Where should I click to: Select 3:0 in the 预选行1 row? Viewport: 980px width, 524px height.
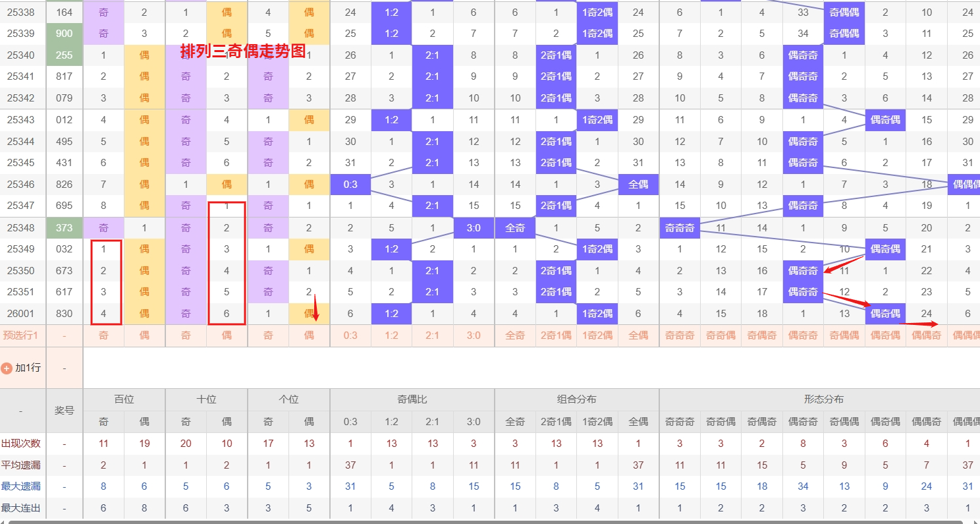click(x=474, y=335)
